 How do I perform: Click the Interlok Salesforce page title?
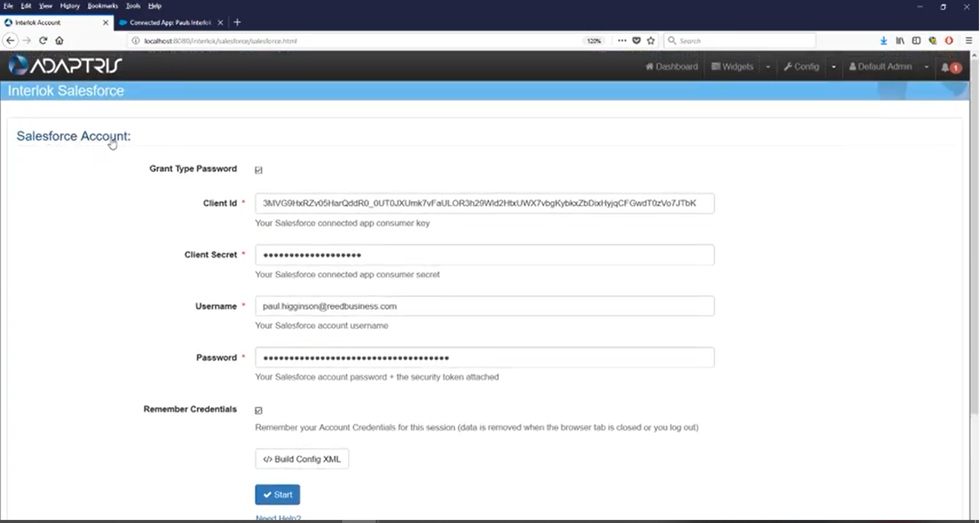point(66,91)
